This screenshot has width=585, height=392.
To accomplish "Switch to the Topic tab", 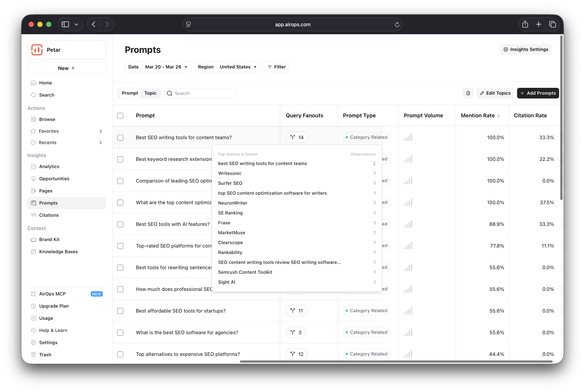I will tap(150, 93).
